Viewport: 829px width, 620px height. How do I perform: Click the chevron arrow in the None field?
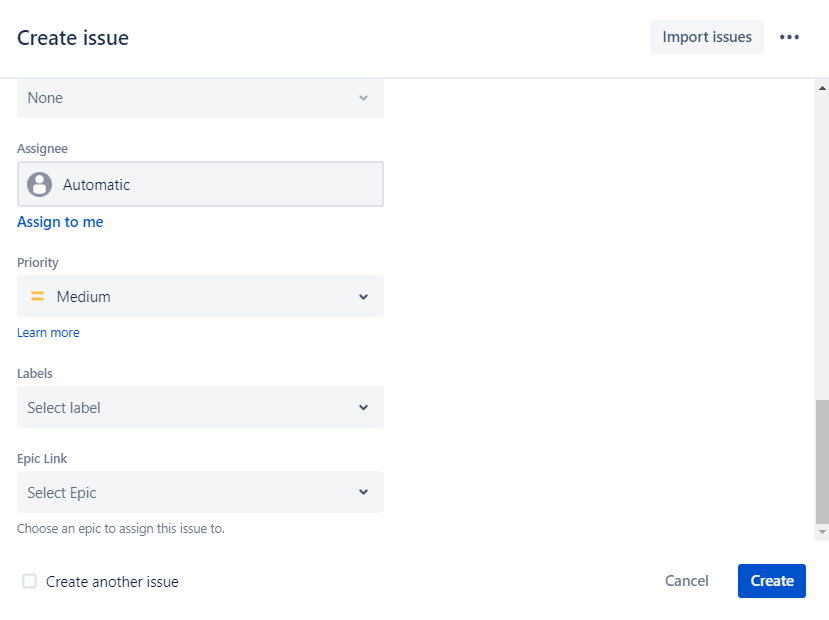(x=363, y=98)
